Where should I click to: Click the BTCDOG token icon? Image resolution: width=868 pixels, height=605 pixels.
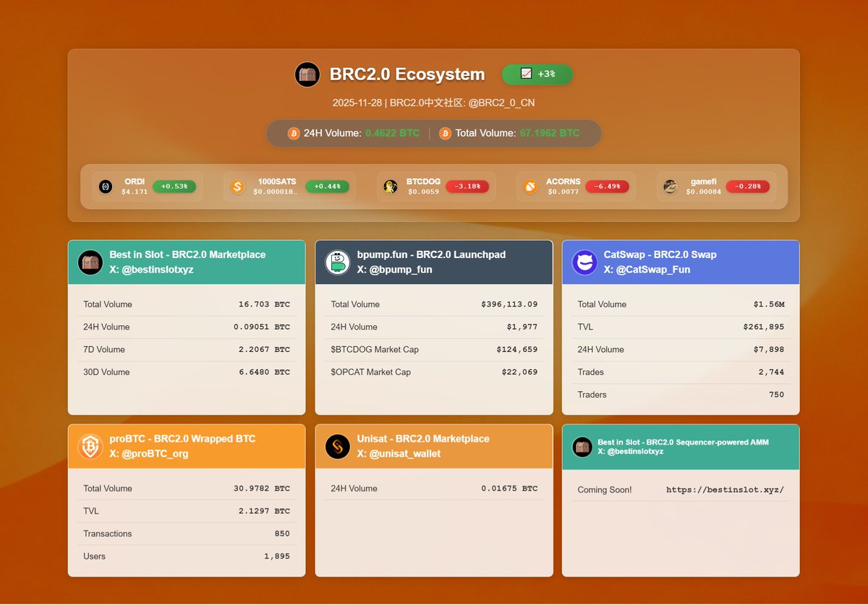(391, 186)
